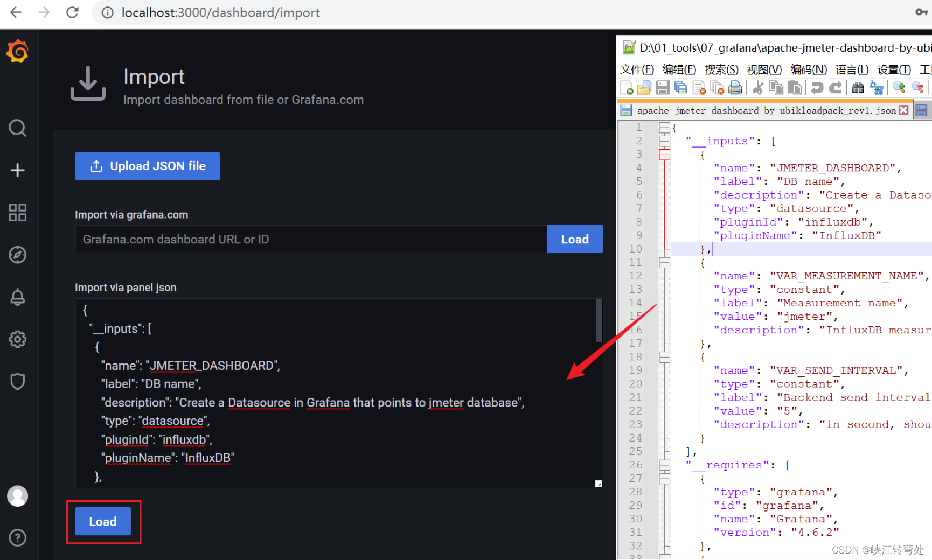This screenshot has height=560, width=932.
Task: Open the 视图(V) menu in Notepad++
Action: pyautogui.click(x=764, y=69)
